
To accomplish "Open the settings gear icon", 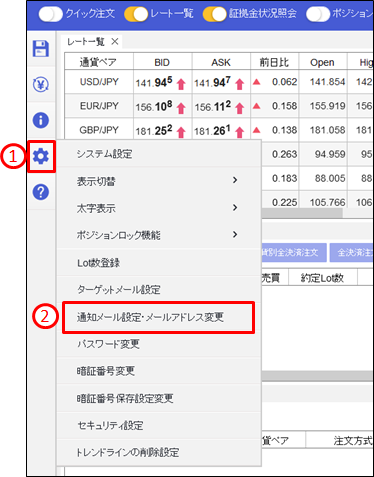I will click(x=41, y=156).
